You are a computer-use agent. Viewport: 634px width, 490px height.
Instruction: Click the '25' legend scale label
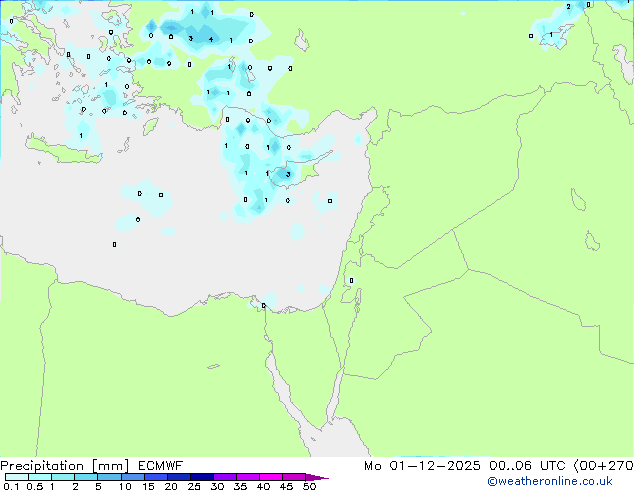pyautogui.click(x=194, y=486)
